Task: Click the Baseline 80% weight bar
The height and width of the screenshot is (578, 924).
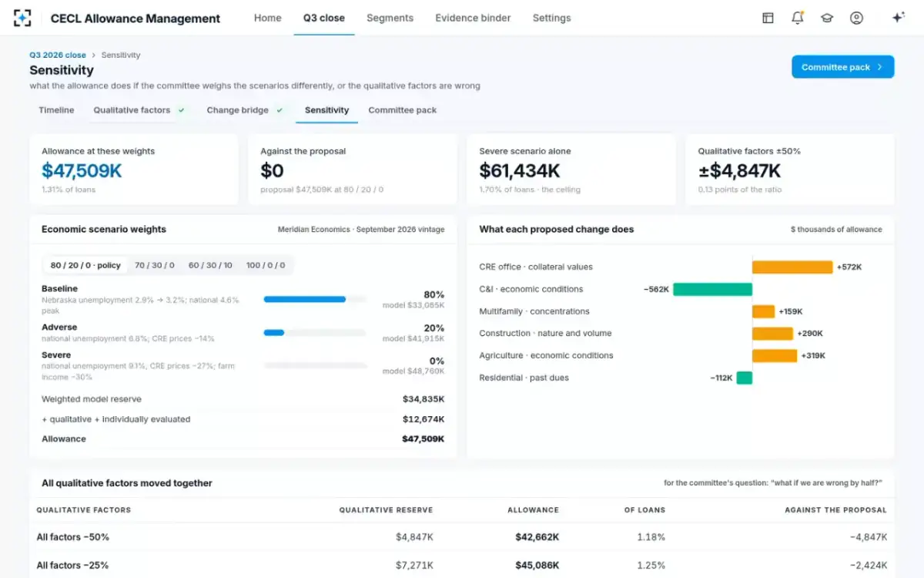Action: coord(315,299)
